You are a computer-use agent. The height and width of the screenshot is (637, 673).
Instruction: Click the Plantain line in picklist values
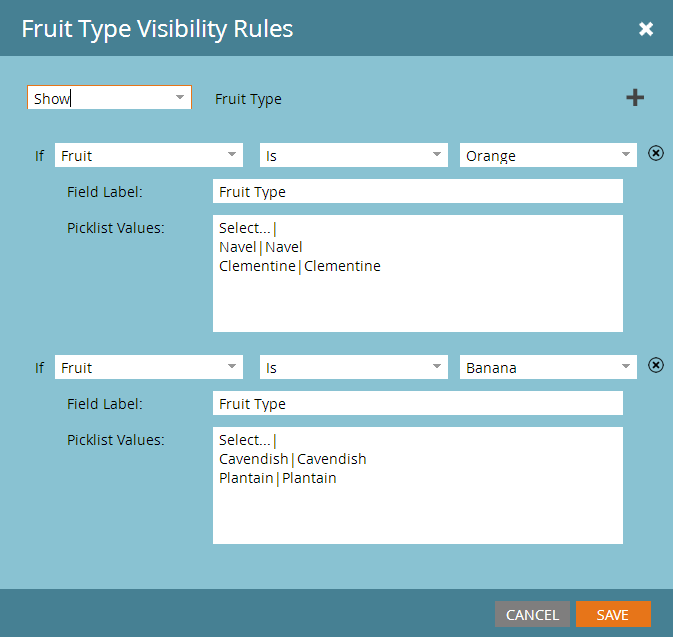click(x=278, y=478)
